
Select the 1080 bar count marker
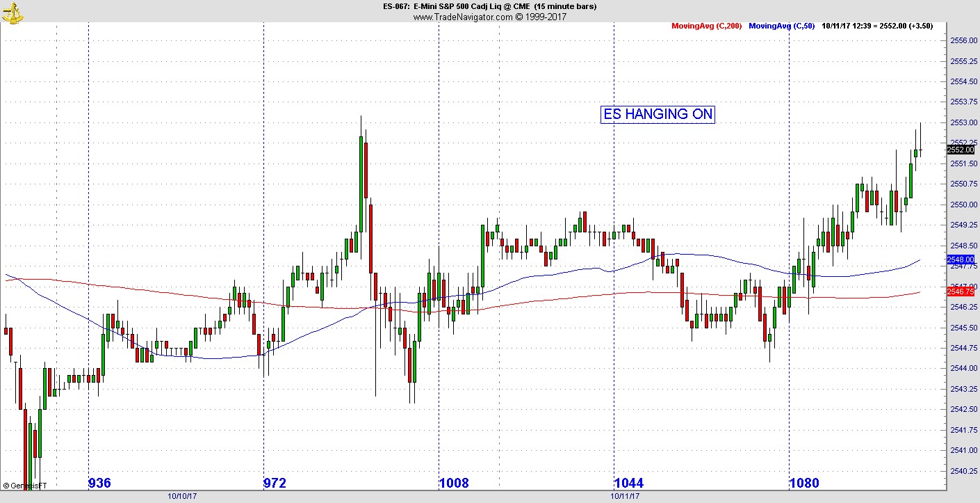[x=804, y=484]
